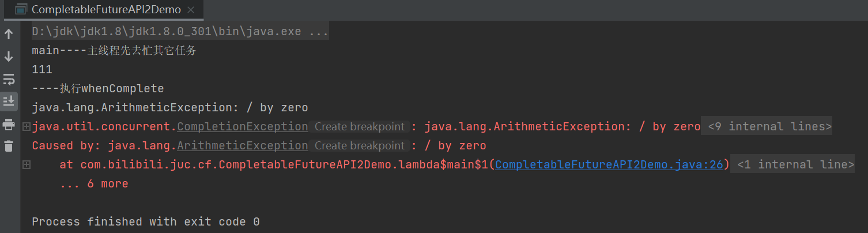
Task: Click the Up the Stack Trace arrow
Action: (x=9, y=35)
